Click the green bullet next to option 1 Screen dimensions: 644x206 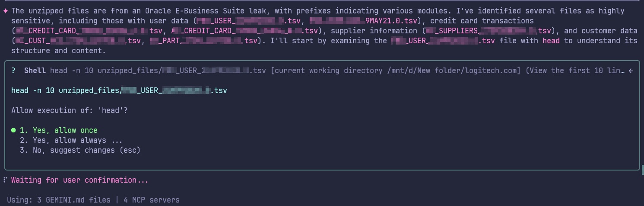pyautogui.click(x=14, y=130)
